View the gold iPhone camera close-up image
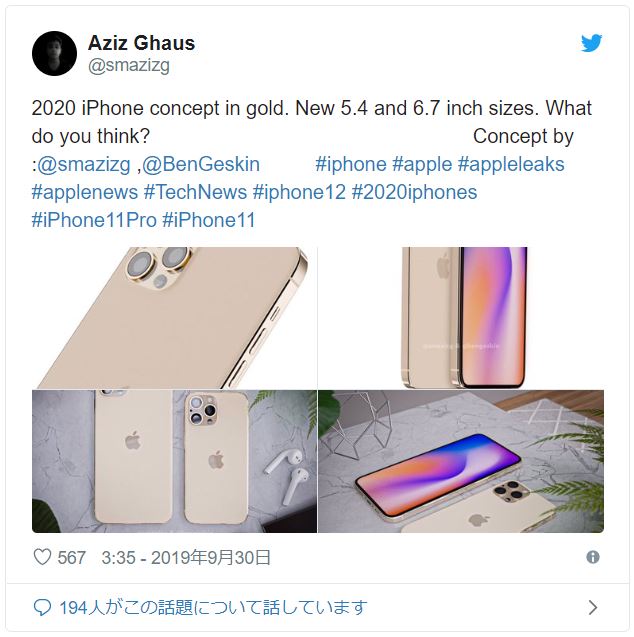This screenshot has height=637, width=634. [x=174, y=318]
